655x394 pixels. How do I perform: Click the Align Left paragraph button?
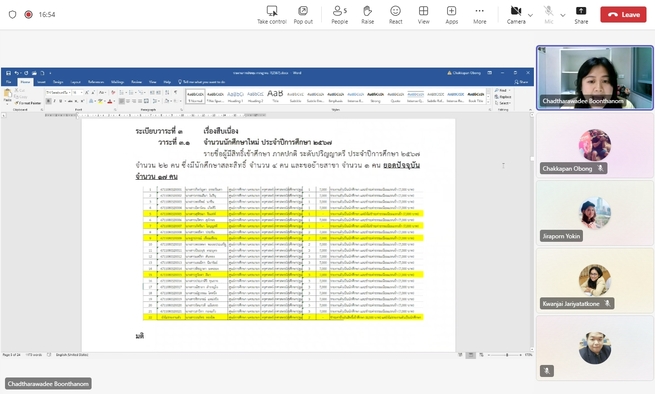point(122,101)
